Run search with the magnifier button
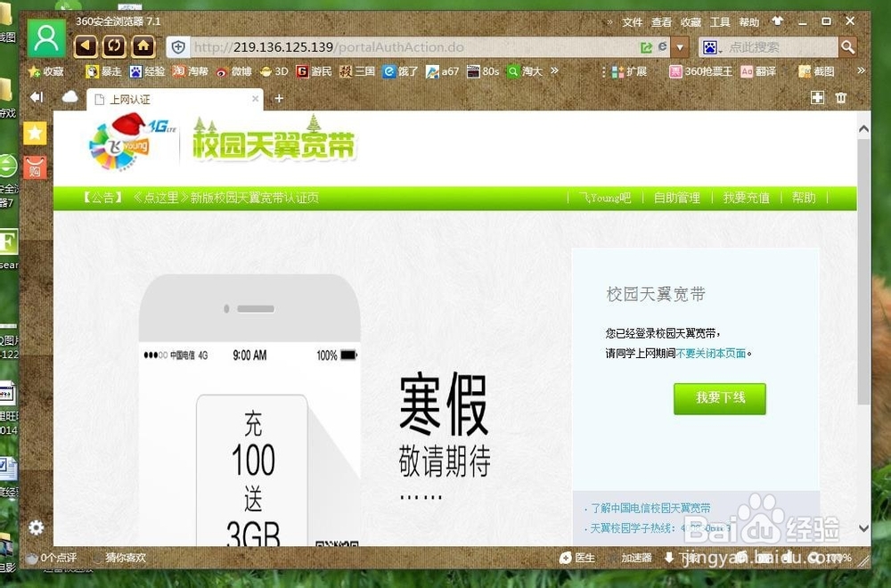This screenshot has height=588, width=891. pos(847,47)
